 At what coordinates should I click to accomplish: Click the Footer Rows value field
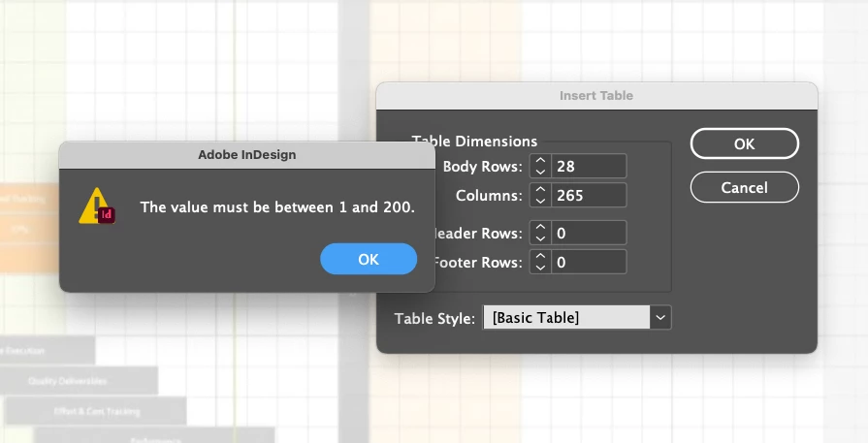click(589, 262)
